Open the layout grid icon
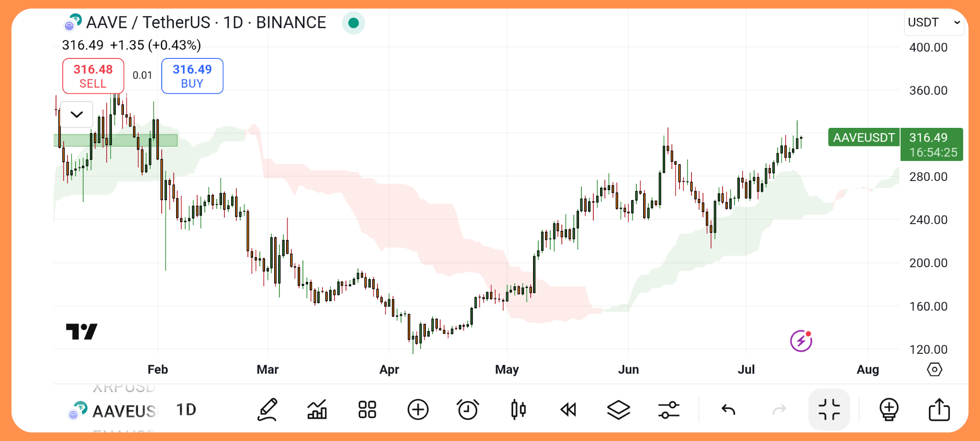This screenshot has width=980, height=441. pos(367,410)
